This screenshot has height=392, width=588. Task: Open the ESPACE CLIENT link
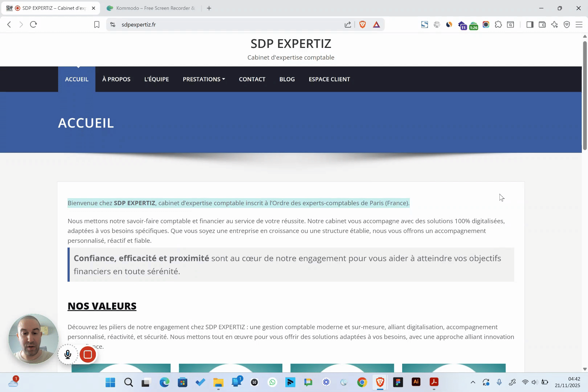click(x=329, y=79)
